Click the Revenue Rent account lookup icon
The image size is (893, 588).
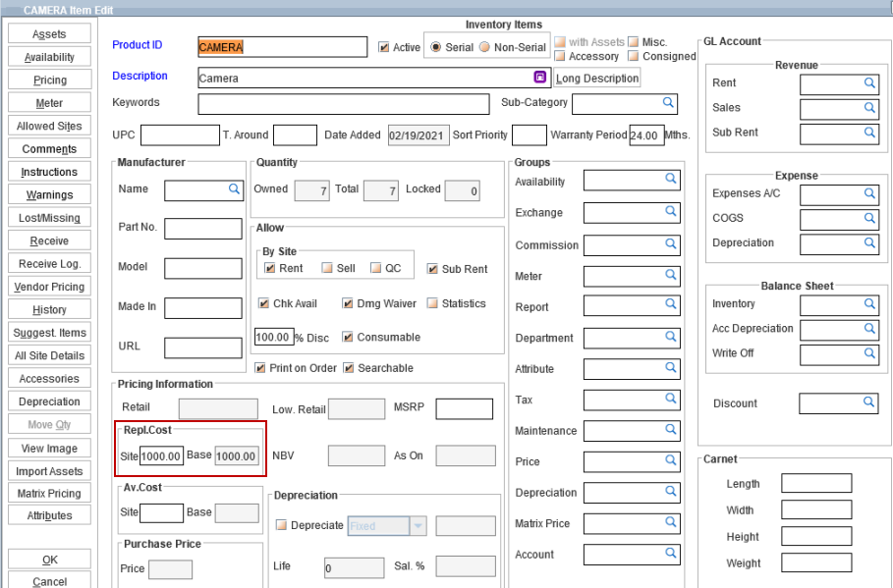pos(869,83)
